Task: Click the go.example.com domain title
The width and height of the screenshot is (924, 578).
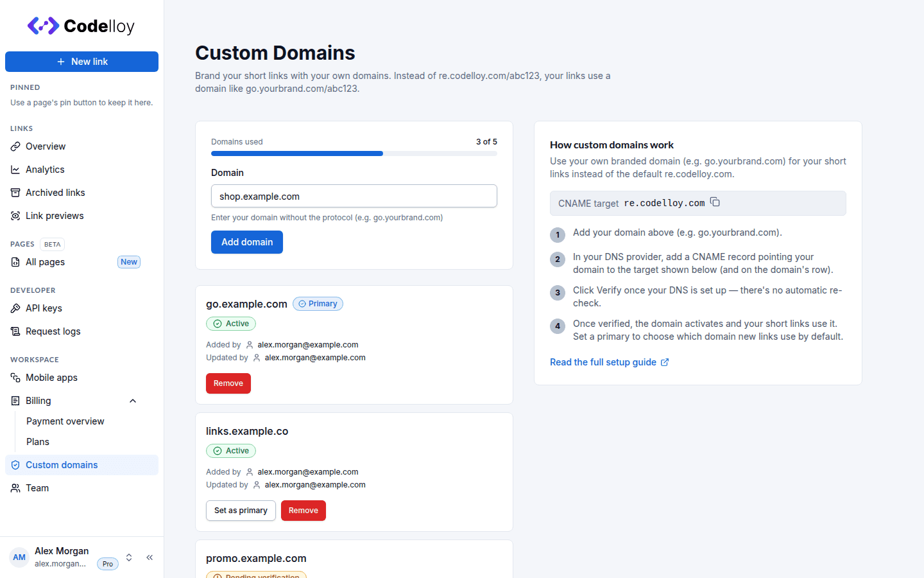Action: point(246,304)
